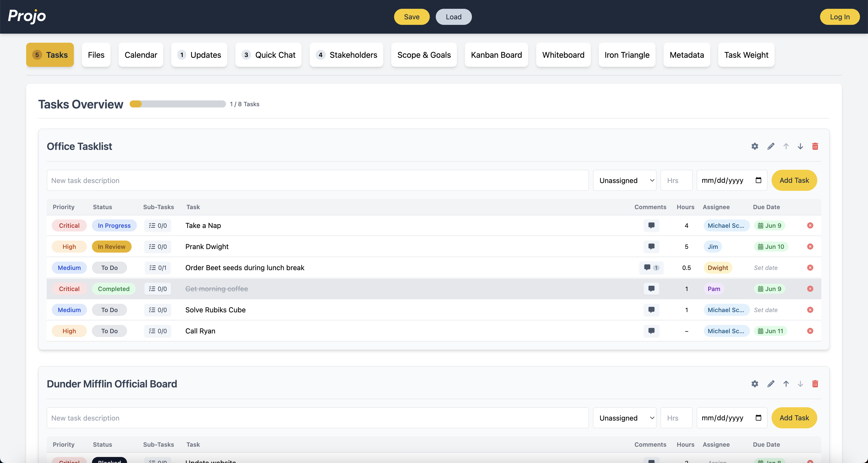Image resolution: width=868 pixels, height=463 pixels.
Task: Focus New task description in Office Tasklist
Action: (x=318, y=180)
